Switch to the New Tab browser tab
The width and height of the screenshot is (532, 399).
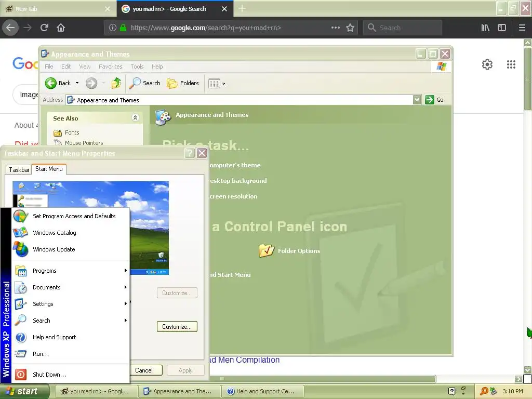pos(58,8)
